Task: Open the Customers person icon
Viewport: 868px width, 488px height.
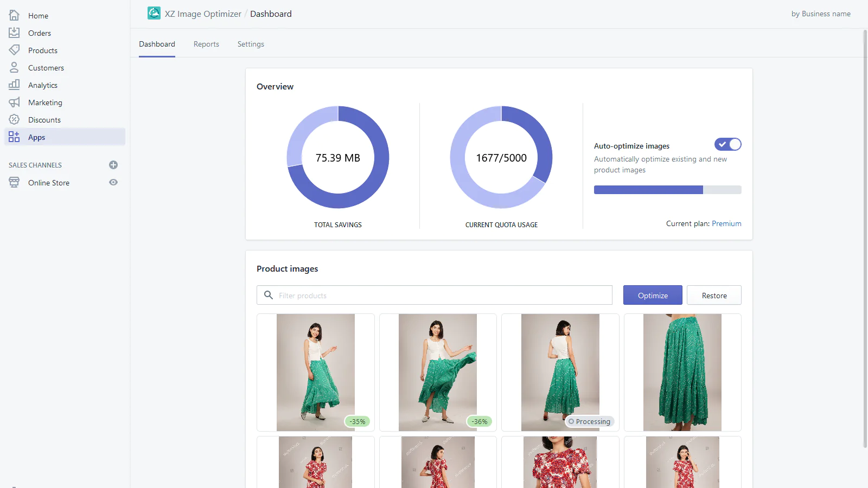Action: coord(14,68)
